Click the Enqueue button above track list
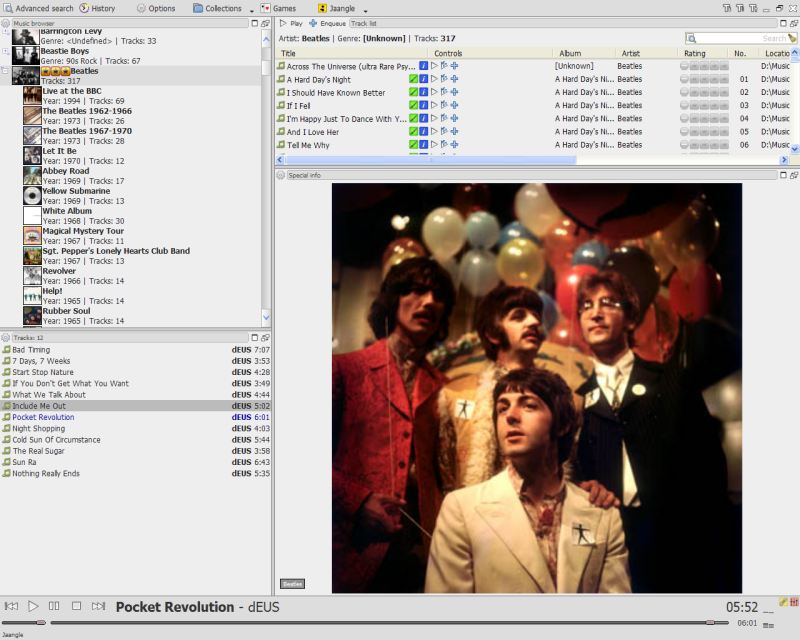 pyautogui.click(x=327, y=22)
